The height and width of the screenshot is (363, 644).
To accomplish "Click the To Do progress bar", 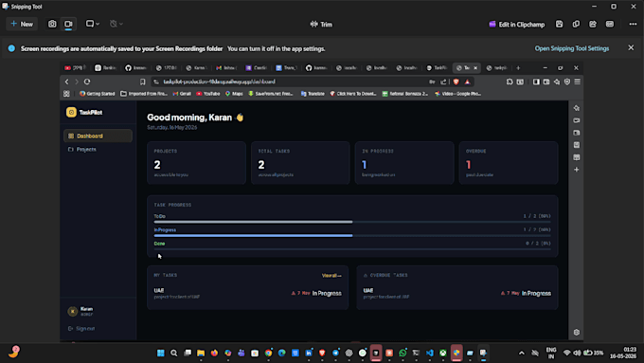I will [x=352, y=222].
